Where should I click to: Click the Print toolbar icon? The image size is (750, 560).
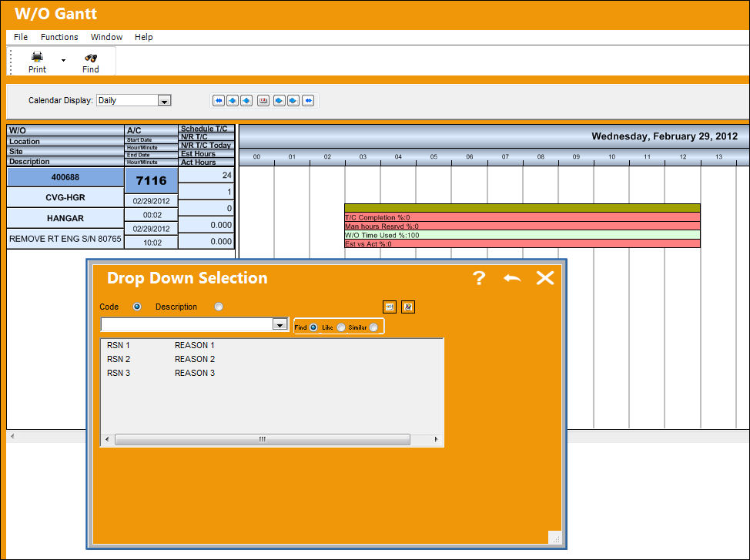tap(37, 62)
